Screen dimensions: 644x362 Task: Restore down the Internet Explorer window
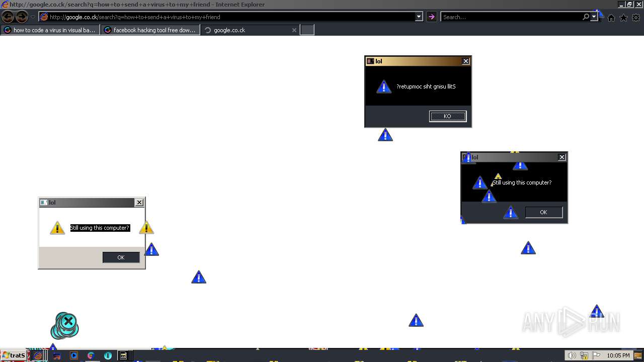(629, 4)
